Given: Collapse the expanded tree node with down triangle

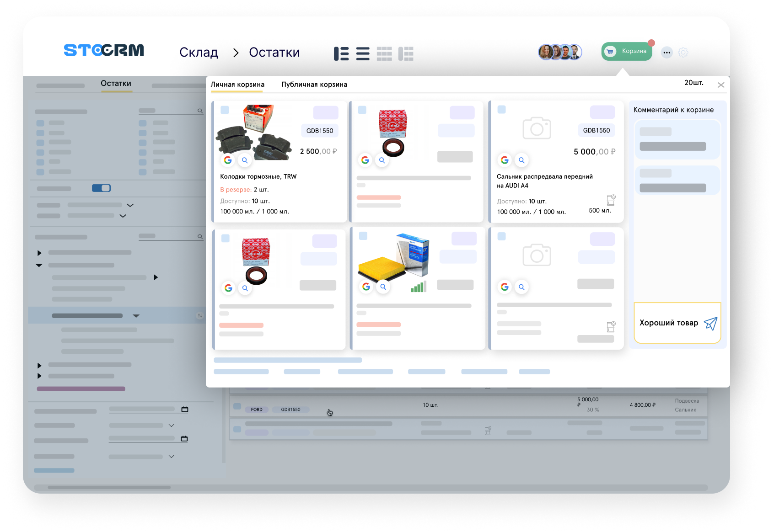Looking at the screenshot, I should tap(39, 265).
